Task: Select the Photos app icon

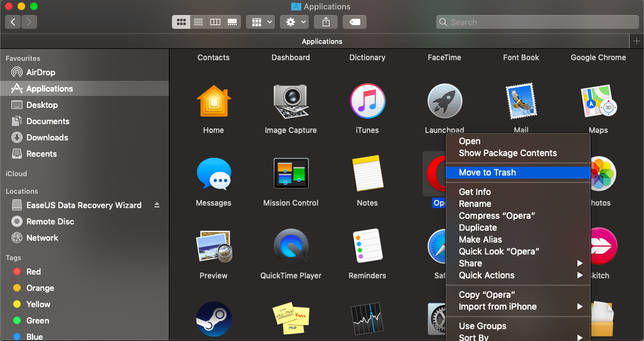Action: click(603, 174)
